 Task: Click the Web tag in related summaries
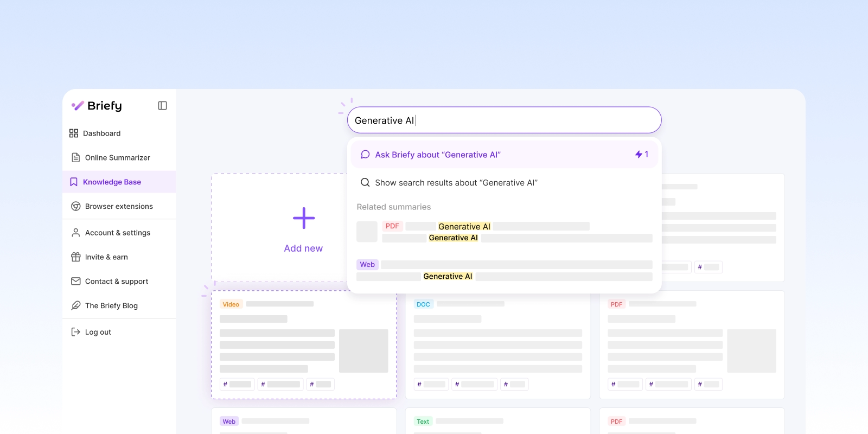[x=367, y=265]
